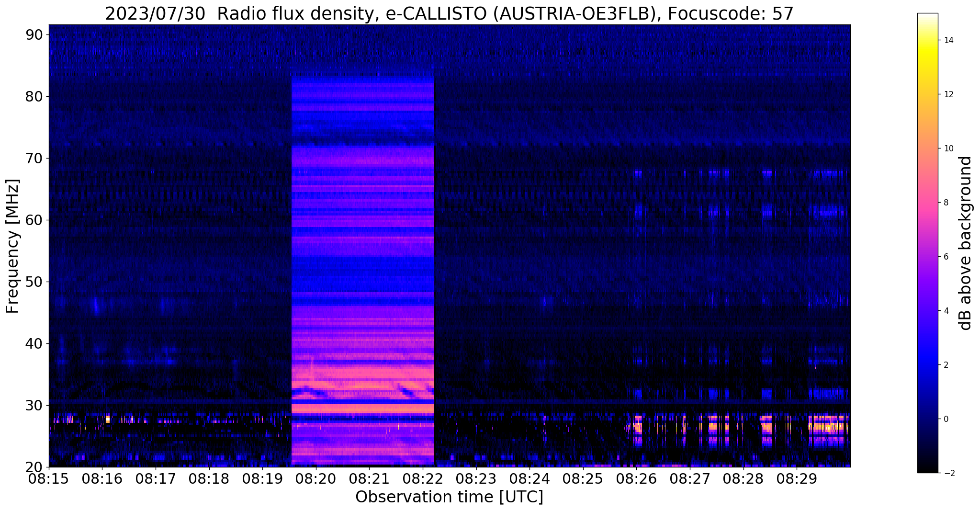Click the 'Frequency [MHz]' axis label

(x=12, y=246)
